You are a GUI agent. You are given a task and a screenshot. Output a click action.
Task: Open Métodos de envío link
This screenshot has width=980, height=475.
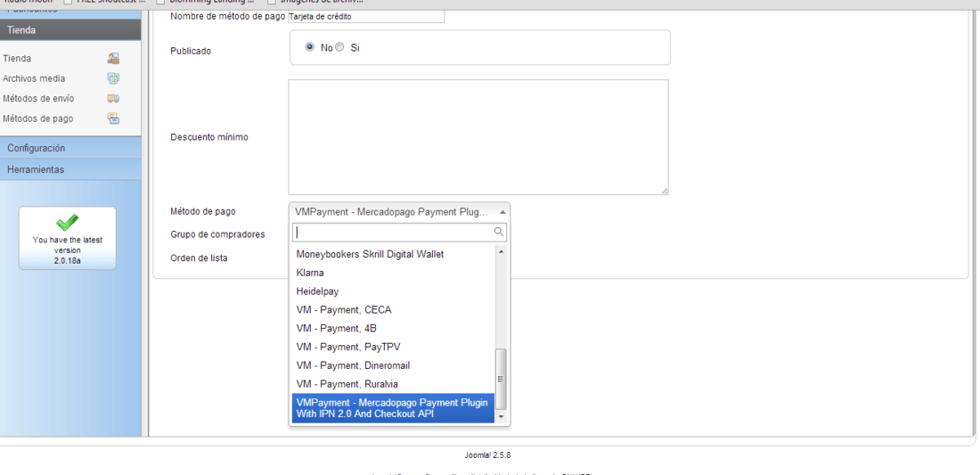pos(38,99)
